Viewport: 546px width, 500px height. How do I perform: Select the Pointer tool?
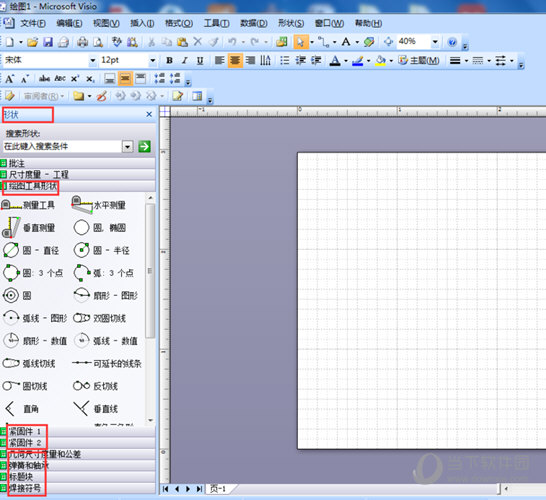[x=300, y=42]
